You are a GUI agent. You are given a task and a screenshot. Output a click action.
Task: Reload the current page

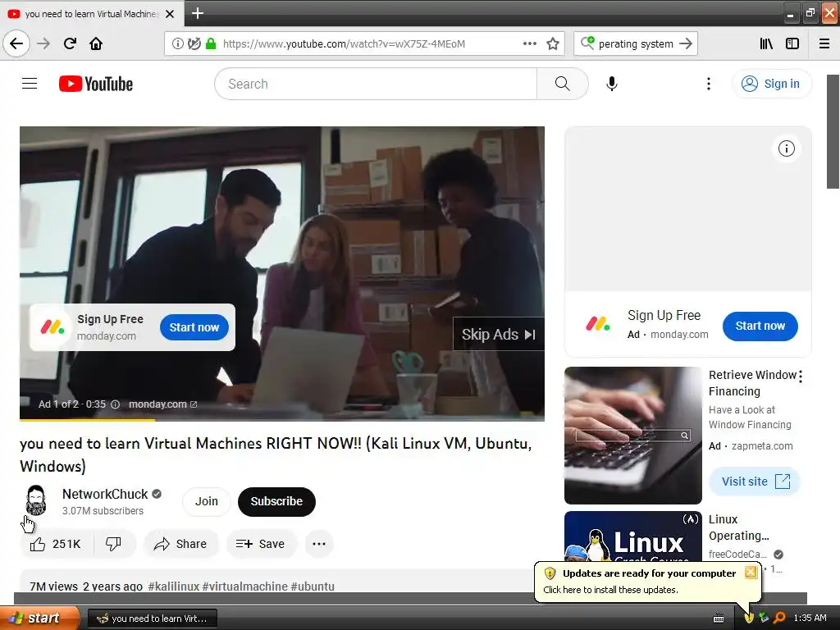coord(70,43)
